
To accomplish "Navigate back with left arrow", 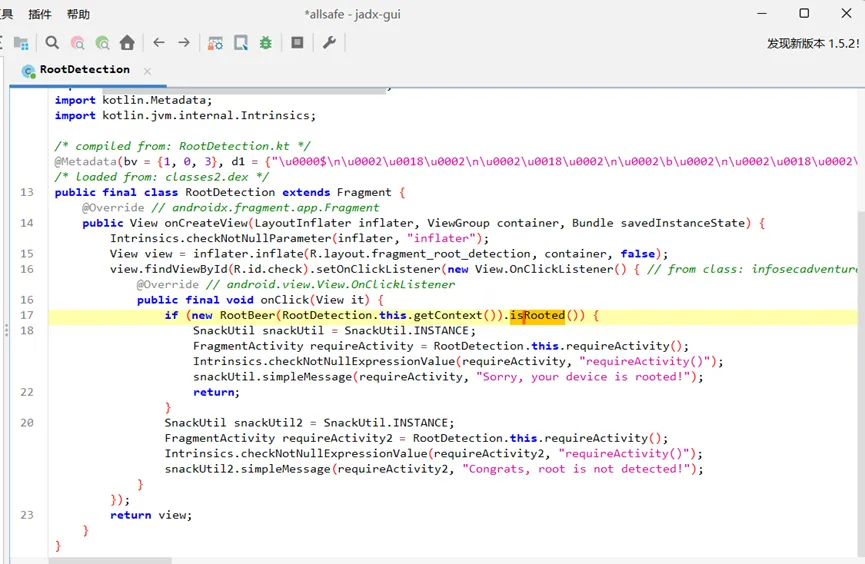I will click(x=159, y=42).
